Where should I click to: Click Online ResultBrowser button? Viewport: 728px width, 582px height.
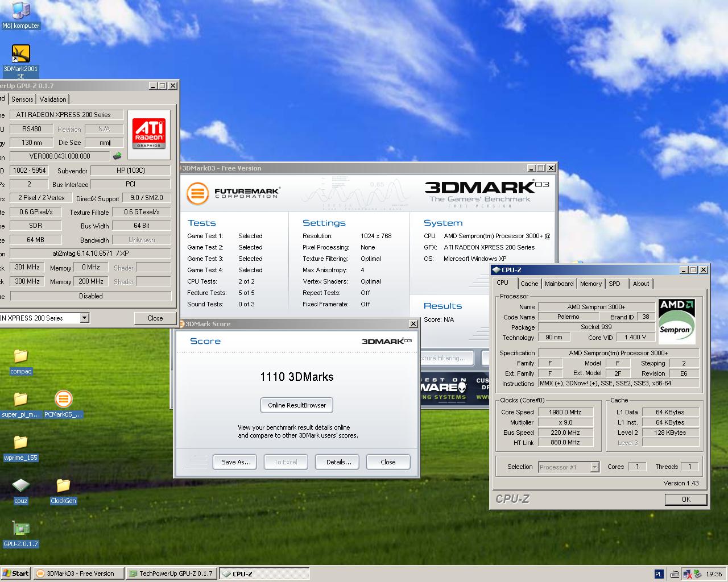pos(297,405)
